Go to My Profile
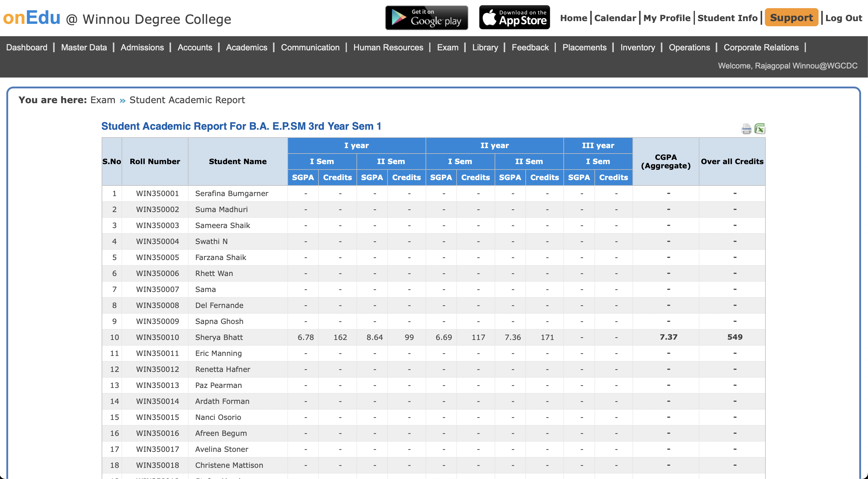The image size is (868, 479). [667, 18]
